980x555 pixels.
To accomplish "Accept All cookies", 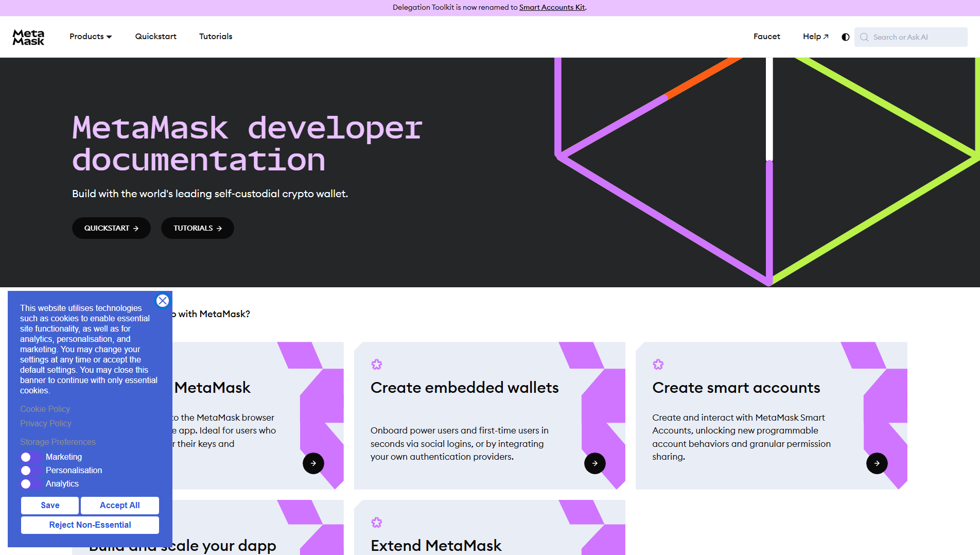I will 120,506.
